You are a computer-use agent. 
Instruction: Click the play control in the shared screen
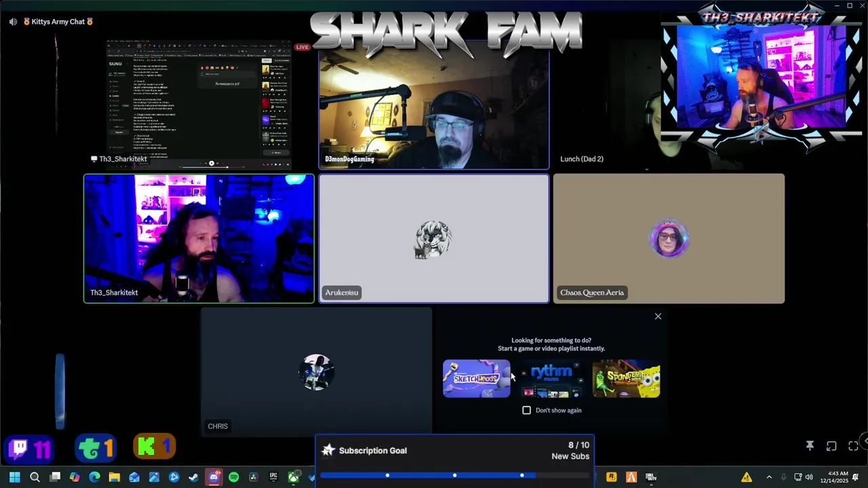[x=212, y=163]
